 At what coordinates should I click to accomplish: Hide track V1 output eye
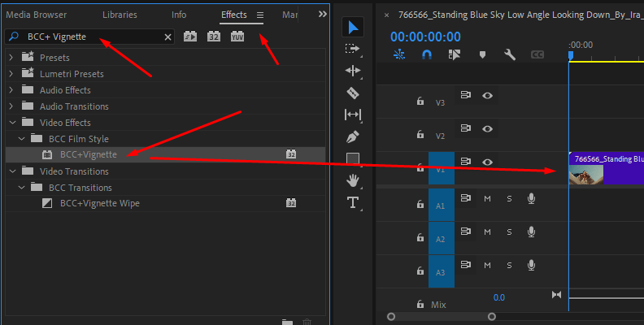pyautogui.click(x=487, y=162)
